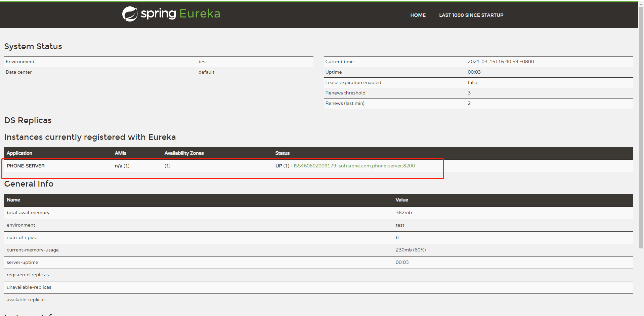The width and height of the screenshot is (644, 316).
Task: Click the Value column header in General Info
Action: [x=402, y=200]
